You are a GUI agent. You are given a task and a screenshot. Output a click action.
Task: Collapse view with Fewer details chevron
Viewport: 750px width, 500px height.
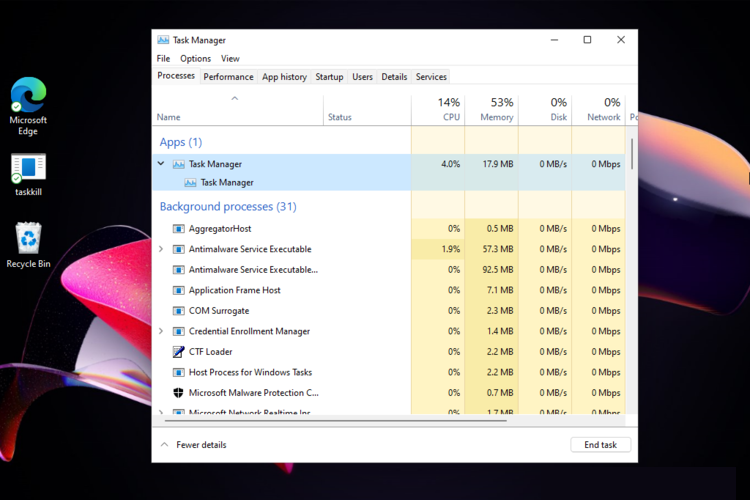pos(165,444)
